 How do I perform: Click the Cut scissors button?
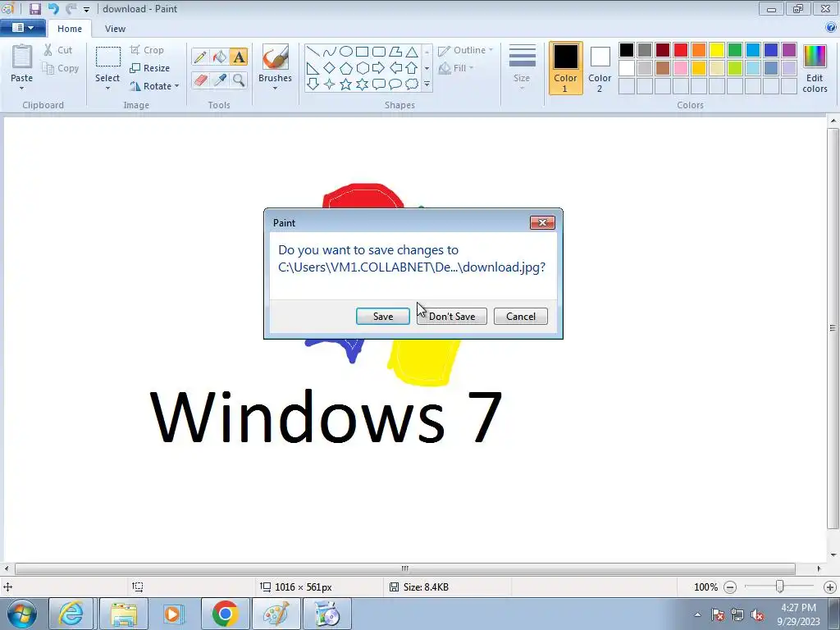tap(58, 50)
